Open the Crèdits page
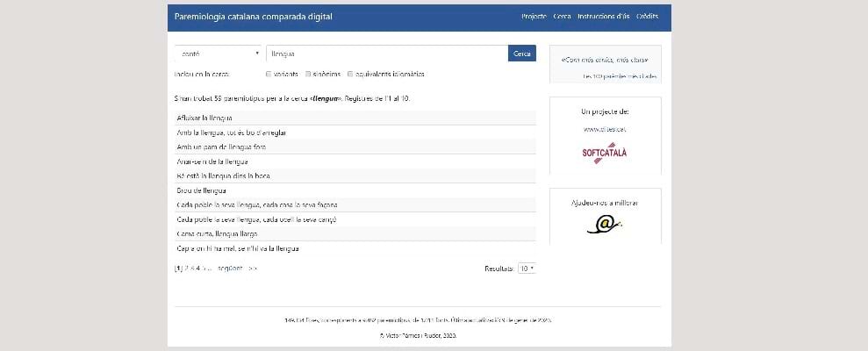The width and height of the screenshot is (868, 351). click(x=648, y=17)
